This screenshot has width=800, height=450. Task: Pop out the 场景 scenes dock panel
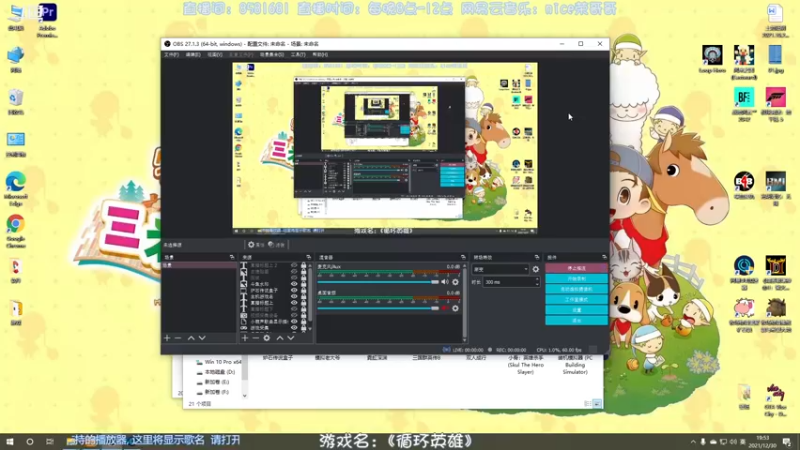[x=232, y=257]
